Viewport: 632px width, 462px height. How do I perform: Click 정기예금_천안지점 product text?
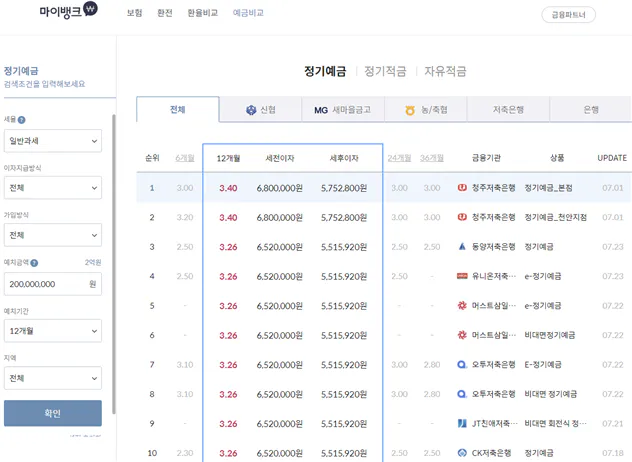tap(555, 217)
